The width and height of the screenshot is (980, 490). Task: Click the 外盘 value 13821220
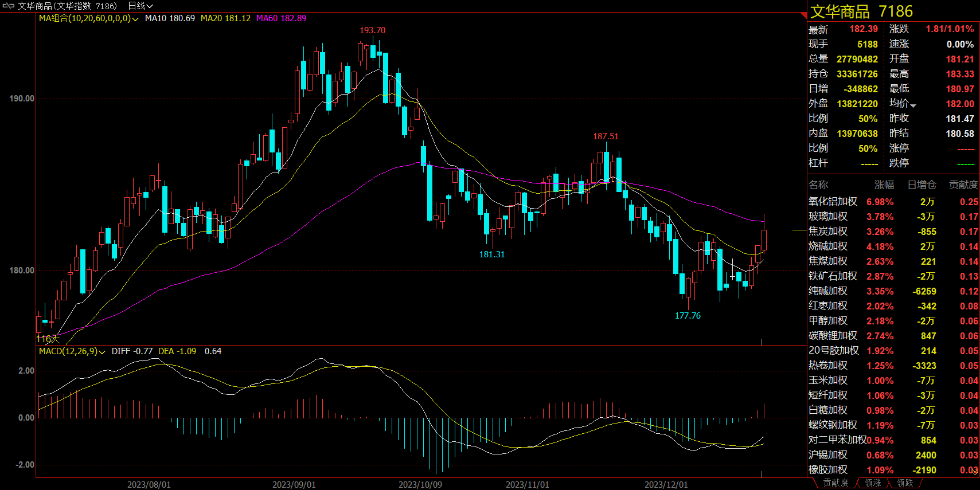pos(857,104)
